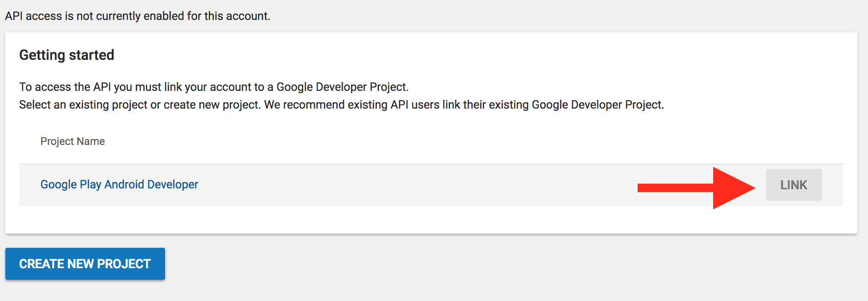The image size is (868, 301).
Task: Click "Google Developer Project." ending the first sentence
Action: tap(342, 87)
